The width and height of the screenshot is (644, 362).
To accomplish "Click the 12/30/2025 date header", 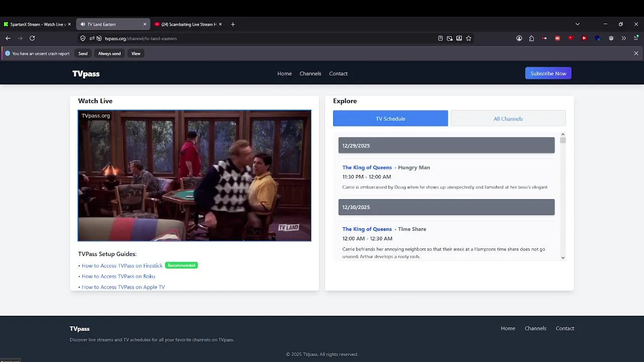I will tap(446, 207).
